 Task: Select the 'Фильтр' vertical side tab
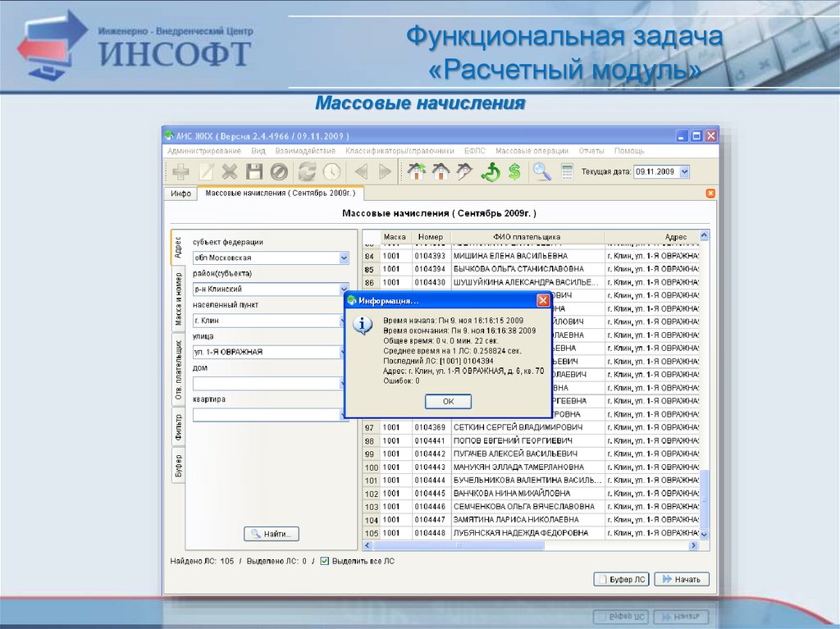pos(178,426)
